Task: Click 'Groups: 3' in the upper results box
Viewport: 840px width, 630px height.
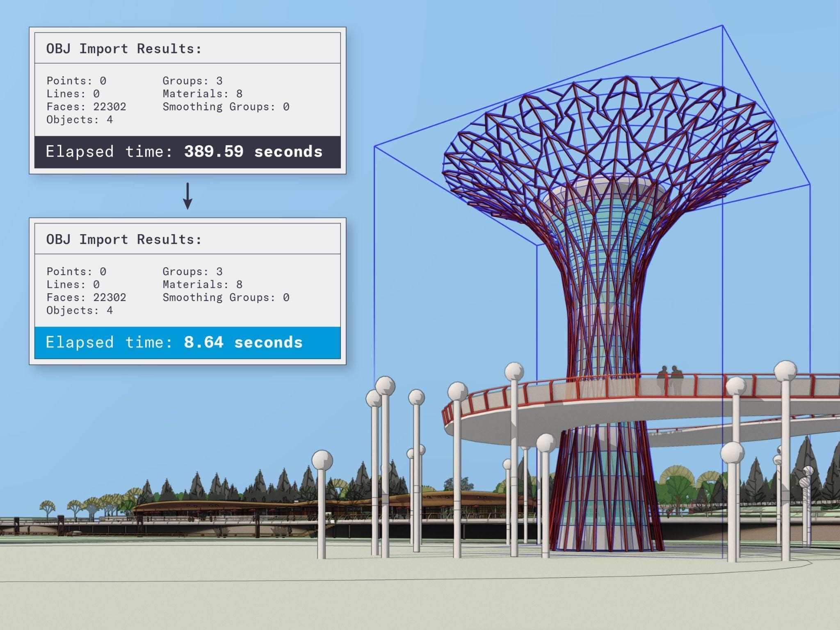Action: 192,81
